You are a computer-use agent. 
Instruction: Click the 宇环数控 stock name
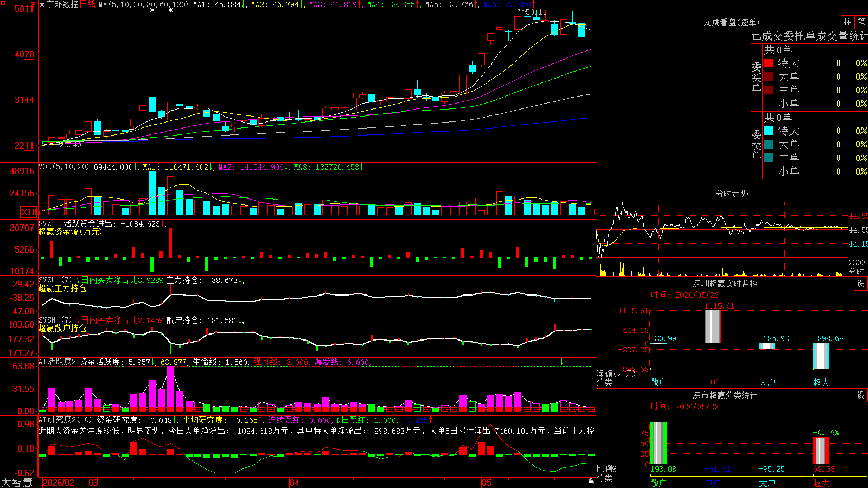[62, 4]
